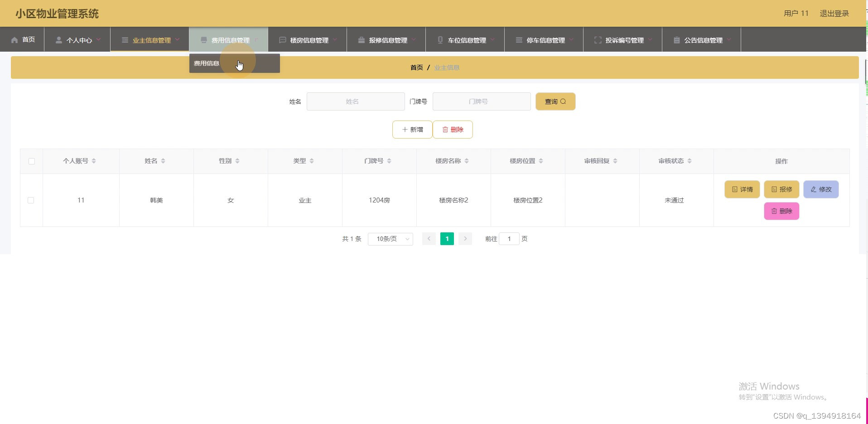The height and width of the screenshot is (424, 868).
Task: Click the icon beside 费用信息管理
Action: (203, 40)
